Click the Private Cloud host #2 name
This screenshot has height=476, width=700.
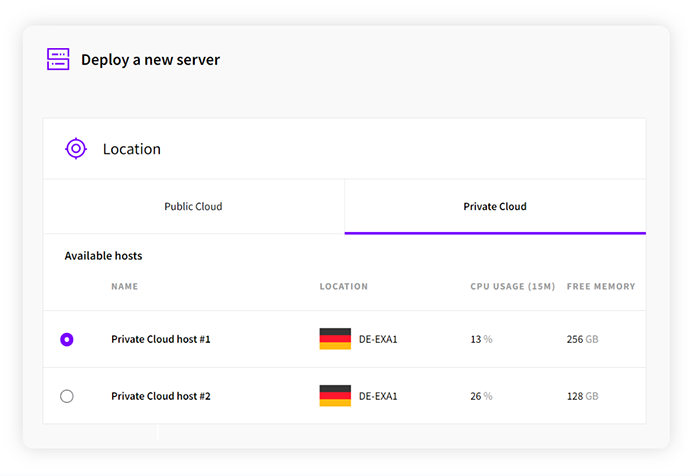(x=161, y=396)
